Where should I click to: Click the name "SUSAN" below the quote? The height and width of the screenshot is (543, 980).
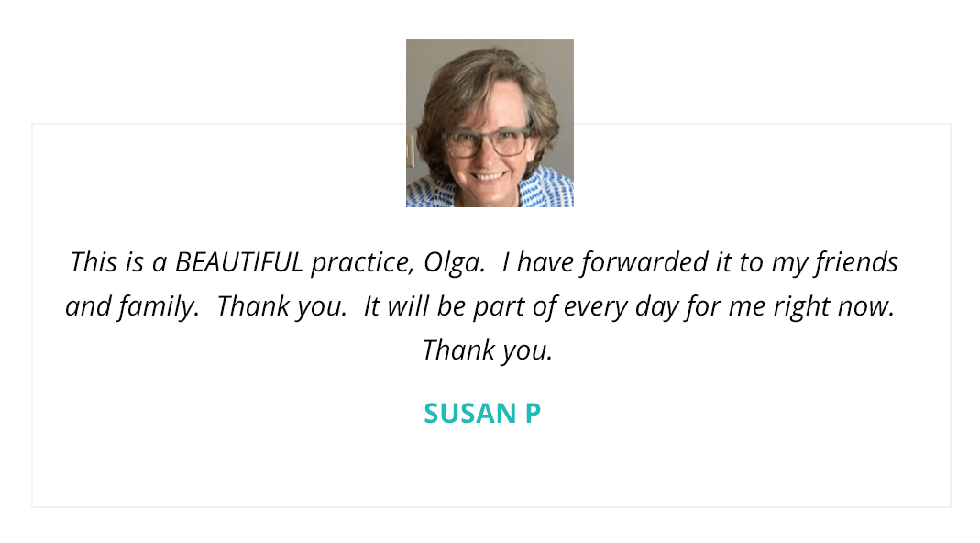[470, 414]
